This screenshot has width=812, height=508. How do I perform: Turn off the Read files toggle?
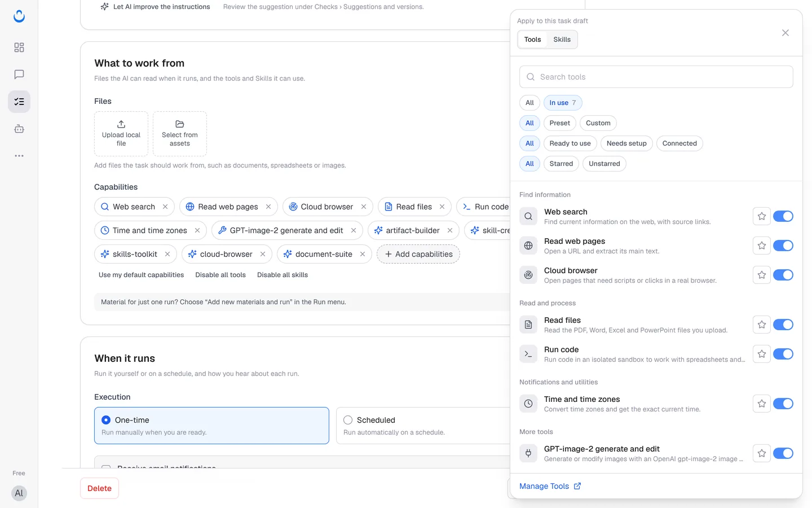point(783,325)
